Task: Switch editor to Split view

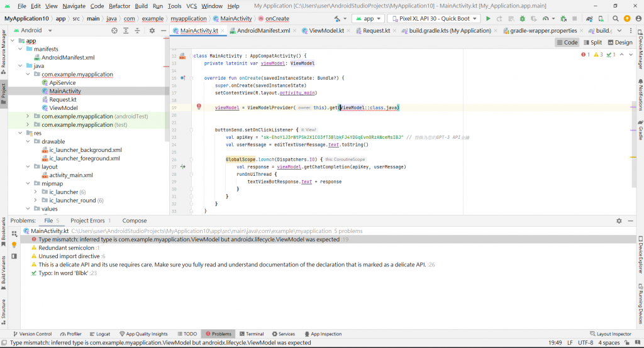Action: (x=592, y=42)
